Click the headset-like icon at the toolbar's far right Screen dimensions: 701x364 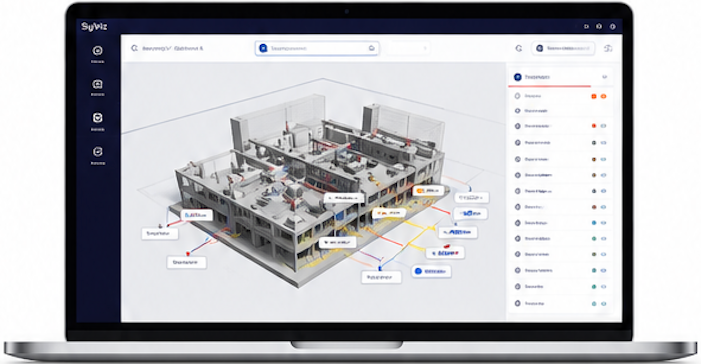click(608, 48)
